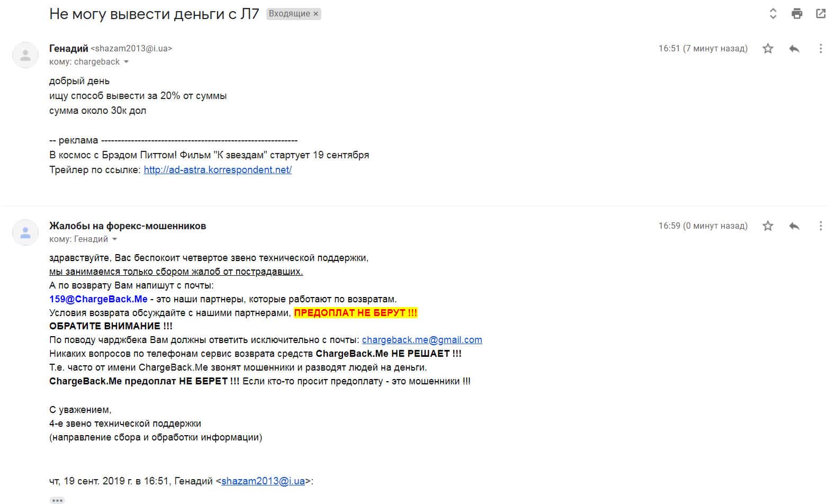
Task: Open more options for the 16:59 message
Action: [x=821, y=226]
